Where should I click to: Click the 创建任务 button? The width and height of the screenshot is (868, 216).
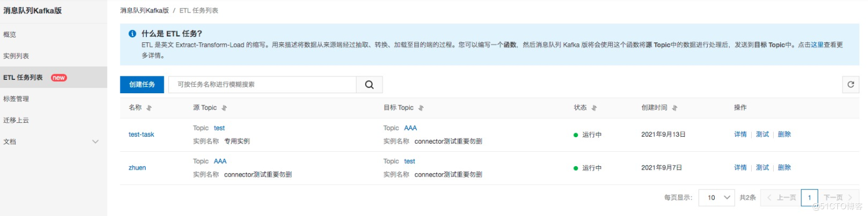pyautogui.click(x=142, y=85)
